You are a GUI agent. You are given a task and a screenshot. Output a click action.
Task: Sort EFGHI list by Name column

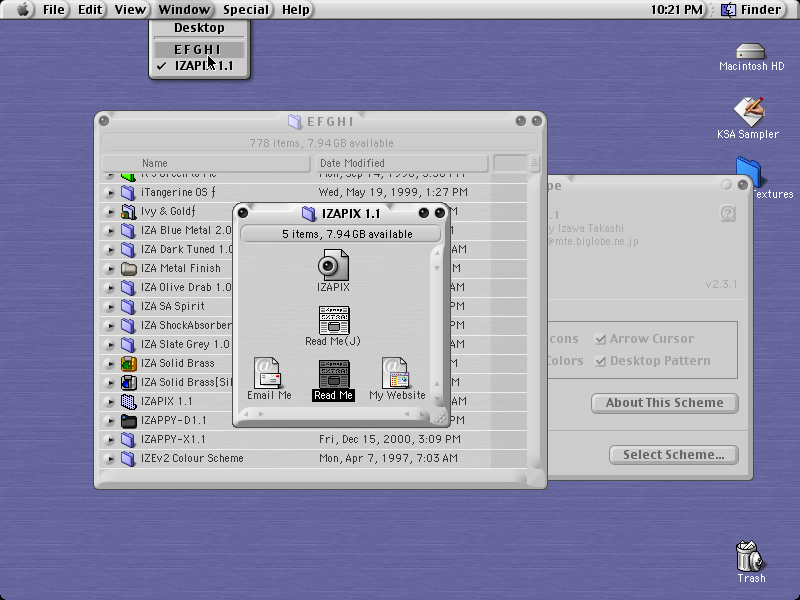(206, 163)
